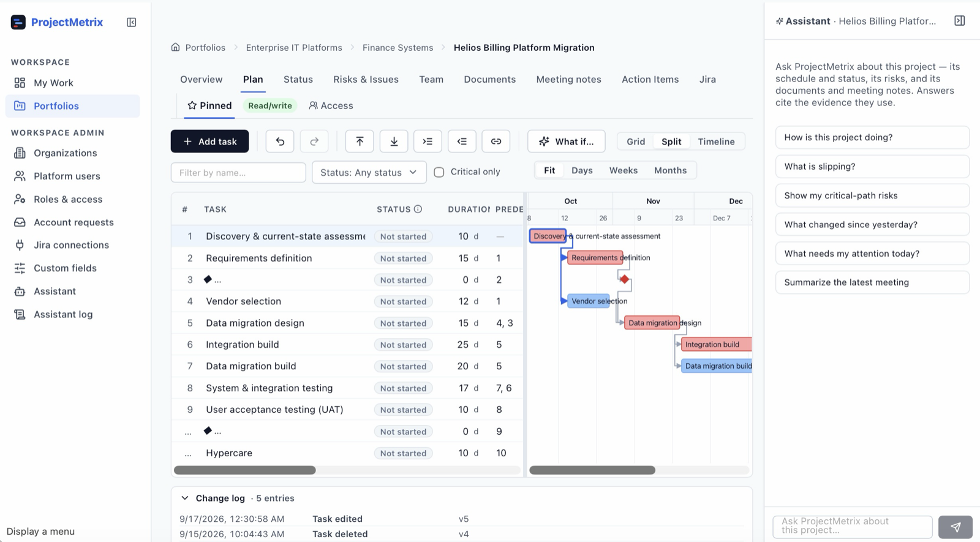Indent the selected task icon
Image resolution: width=980 pixels, height=542 pixels.
click(428, 141)
